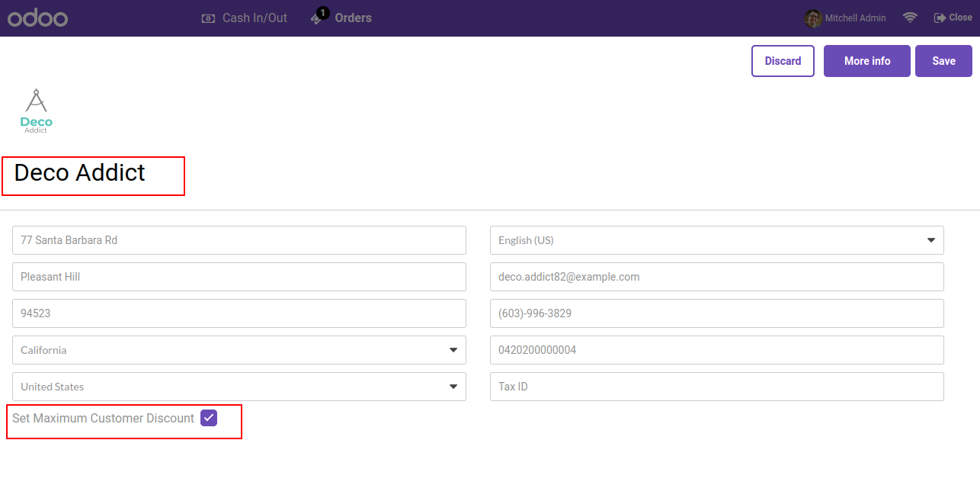The height and width of the screenshot is (485, 980).
Task: Click the street field 77 Santa Barbara Rd
Action: [239, 240]
